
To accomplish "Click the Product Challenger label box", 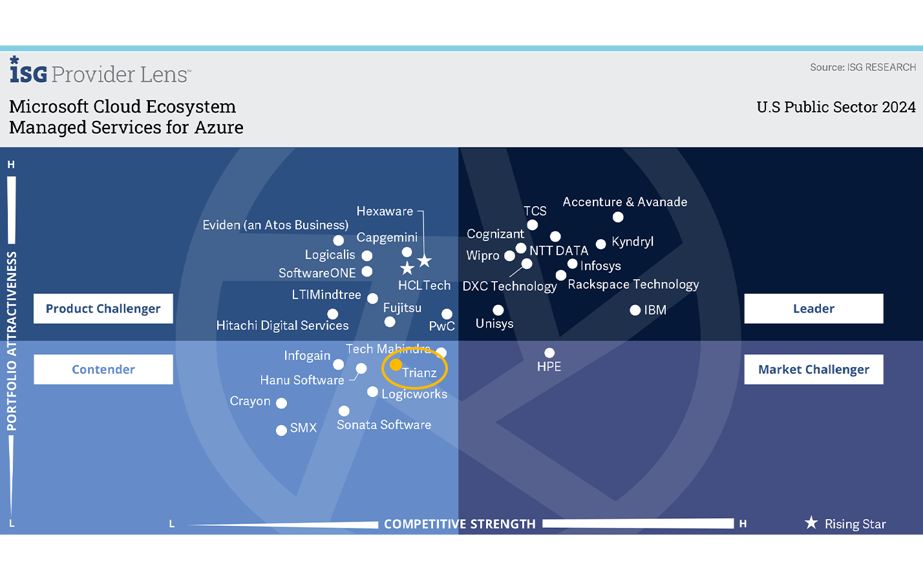I will coord(103,309).
